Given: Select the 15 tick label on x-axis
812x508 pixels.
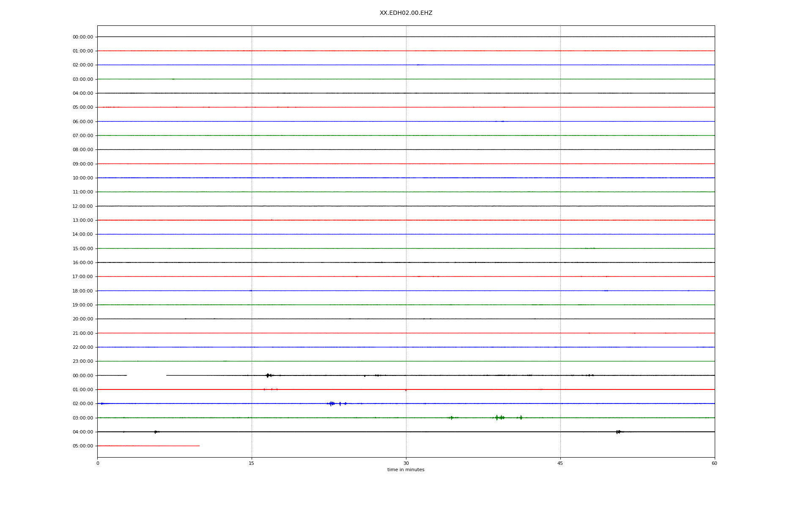Looking at the screenshot, I should (252, 463).
